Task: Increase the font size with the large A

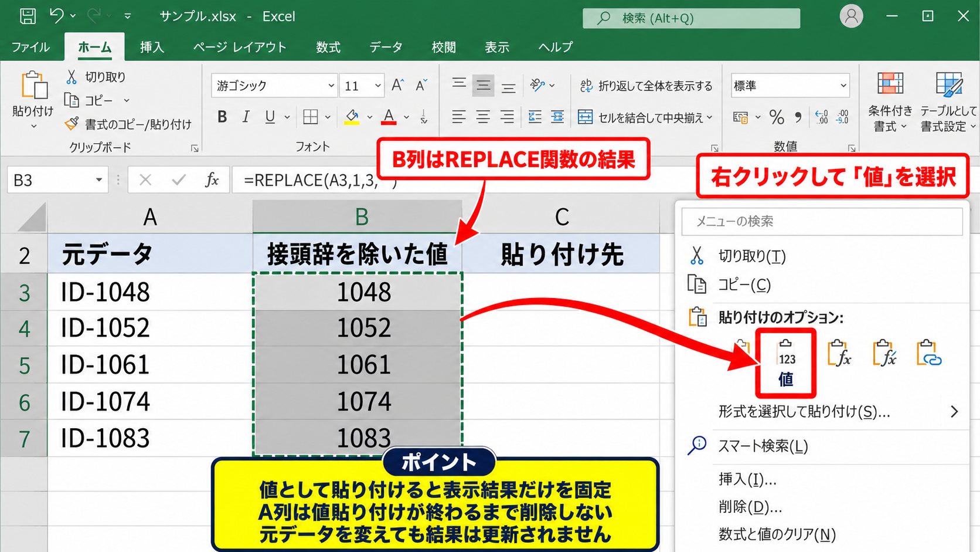Action: [x=397, y=86]
